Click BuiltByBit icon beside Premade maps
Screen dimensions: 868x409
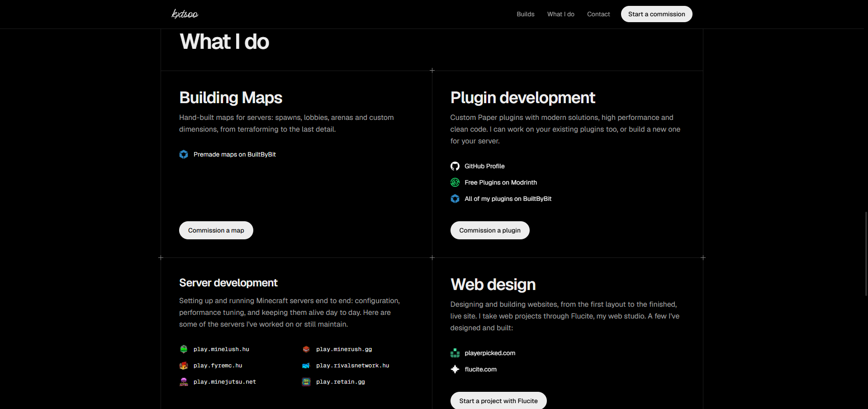[184, 154]
